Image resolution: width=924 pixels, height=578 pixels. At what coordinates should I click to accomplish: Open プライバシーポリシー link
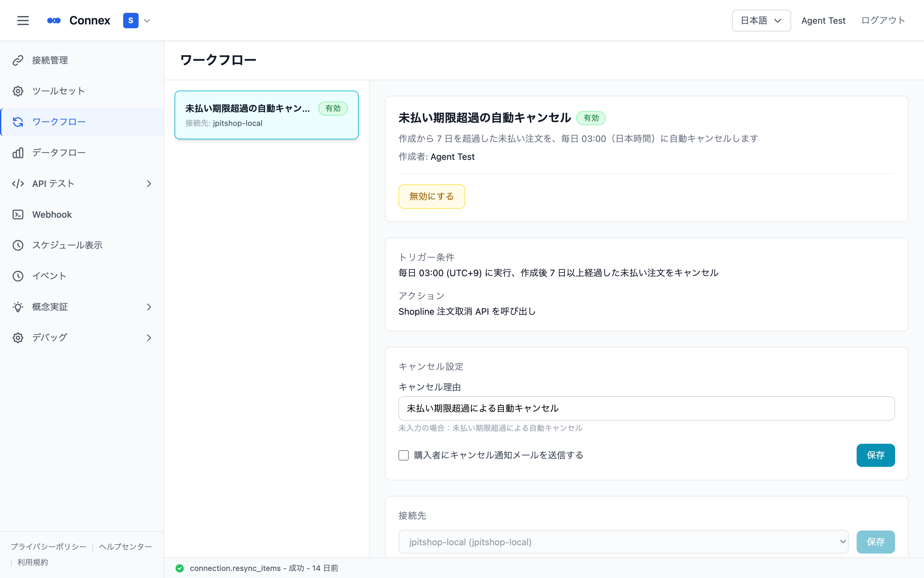(48, 547)
